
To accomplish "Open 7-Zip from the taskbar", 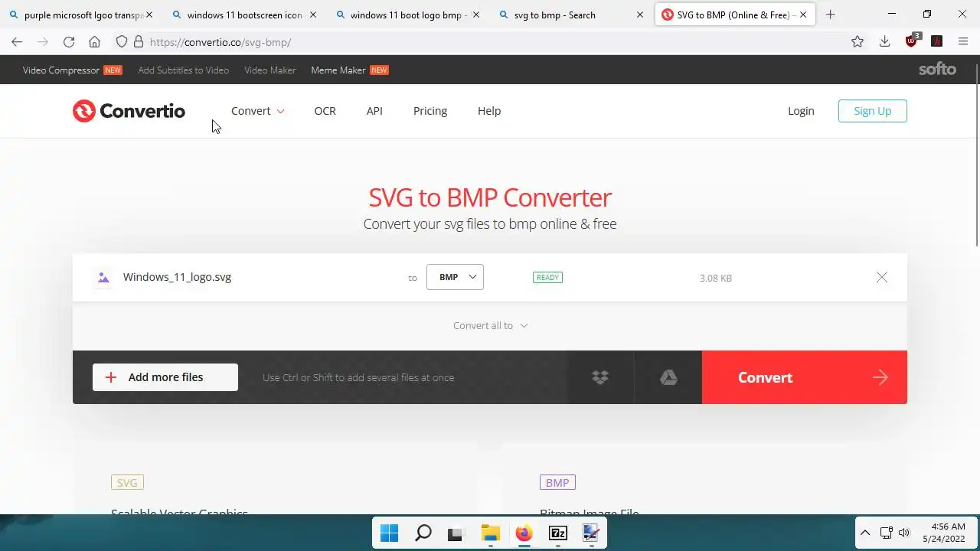I will [x=557, y=533].
